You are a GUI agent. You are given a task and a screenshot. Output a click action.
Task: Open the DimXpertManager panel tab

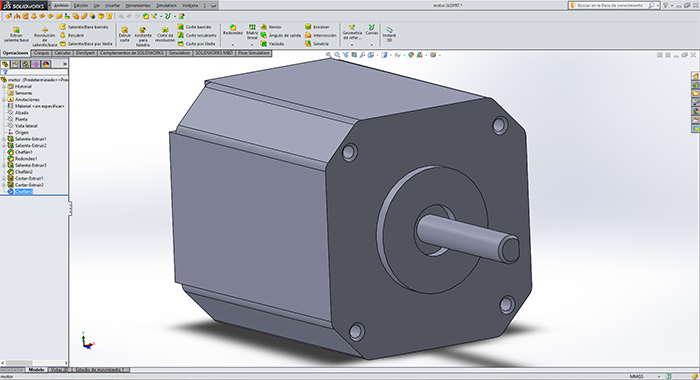point(36,64)
